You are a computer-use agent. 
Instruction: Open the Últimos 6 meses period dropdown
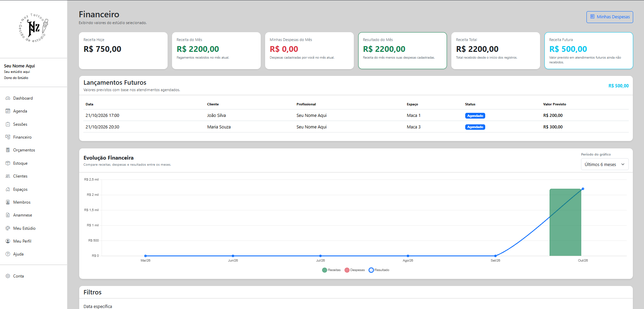click(605, 164)
